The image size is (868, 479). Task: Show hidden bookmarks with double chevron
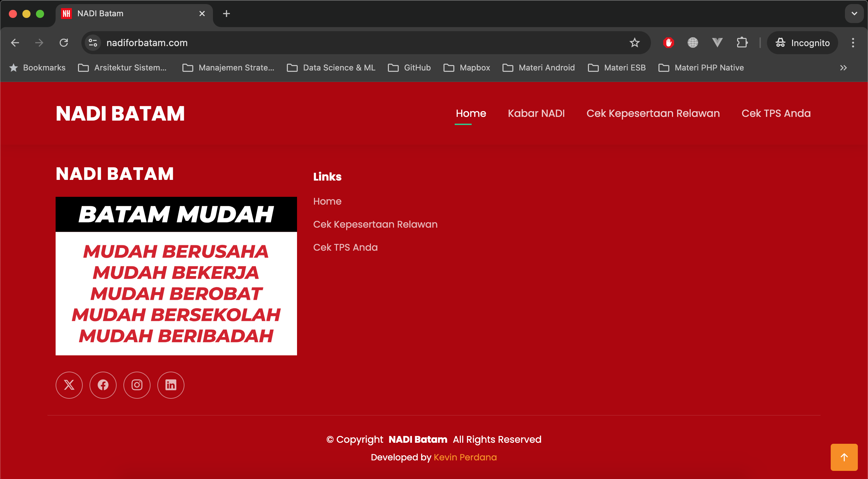pyautogui.click(x=844, y=68)
